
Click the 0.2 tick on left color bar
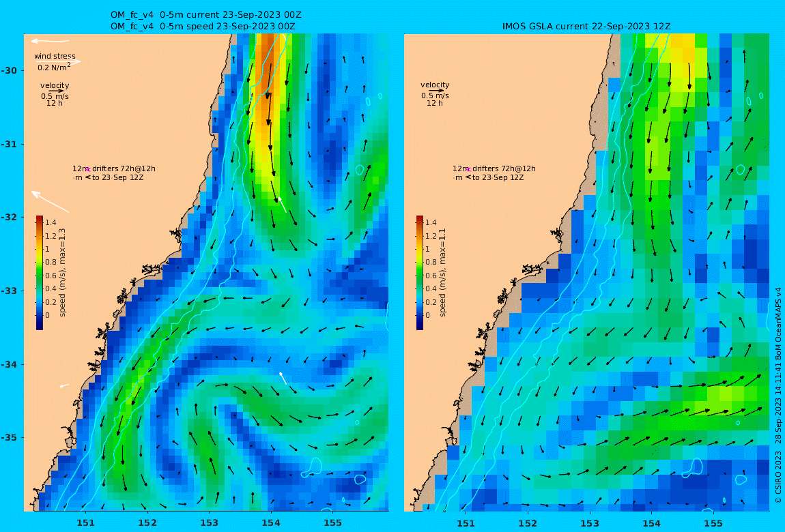click(x=51, y=302)
